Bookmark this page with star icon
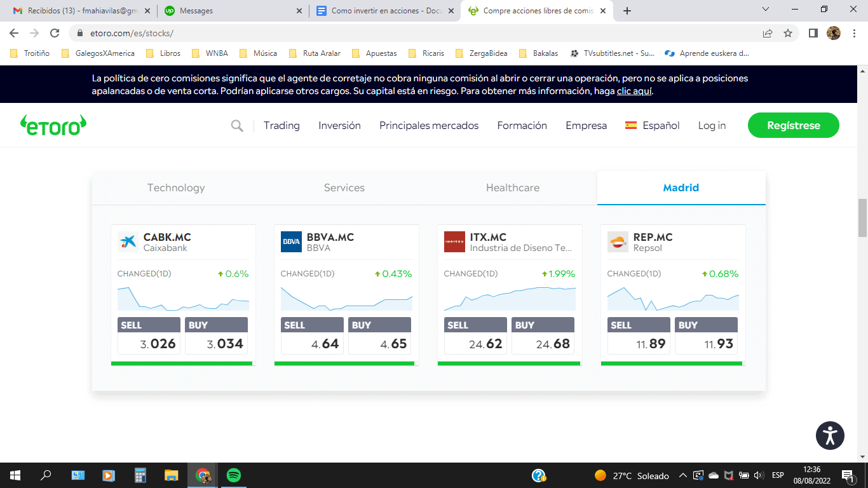Viewport: 868px width, 488px height. pyautogui.click(x=788, y=33)
